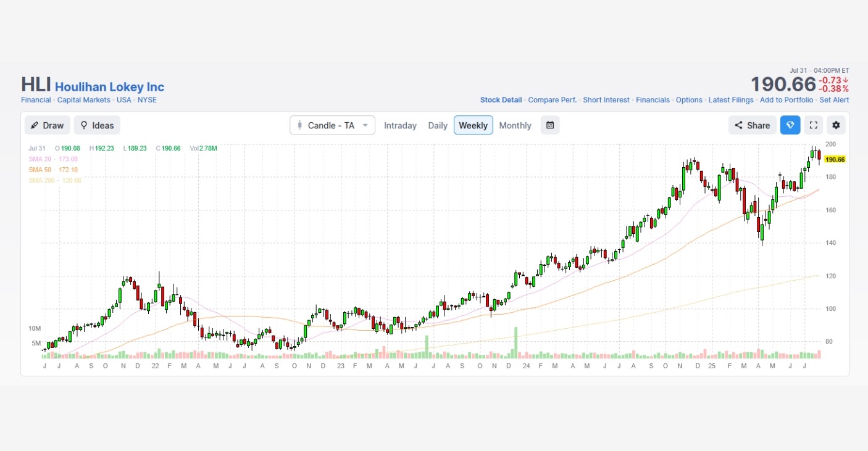The image size is (868, 451).
Task: Click the 200 price axis label
Action: pos(830,144)
